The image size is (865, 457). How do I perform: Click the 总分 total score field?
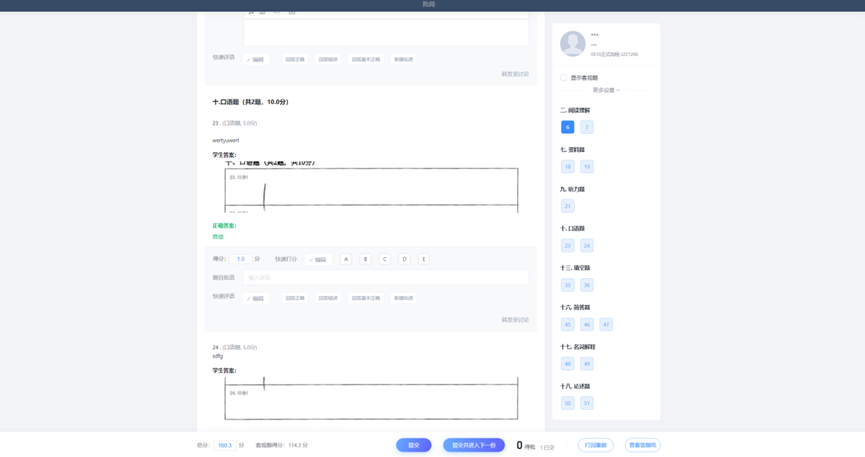225,445
